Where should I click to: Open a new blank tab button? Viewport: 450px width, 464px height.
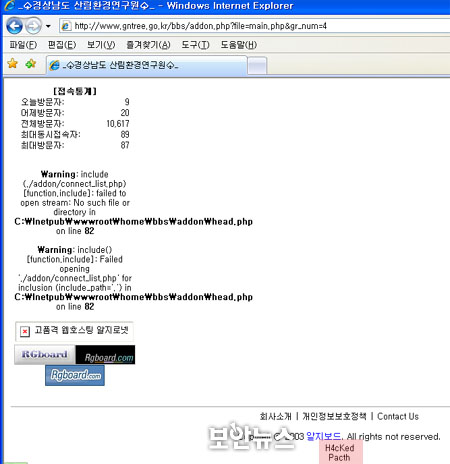tap(257, 65)
